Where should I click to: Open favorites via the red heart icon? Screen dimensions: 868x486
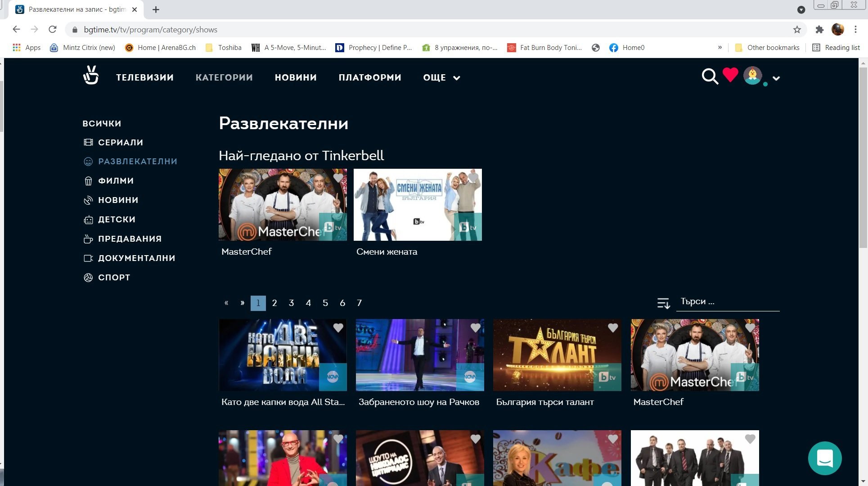pyautogui.click(x=730, y=75)
